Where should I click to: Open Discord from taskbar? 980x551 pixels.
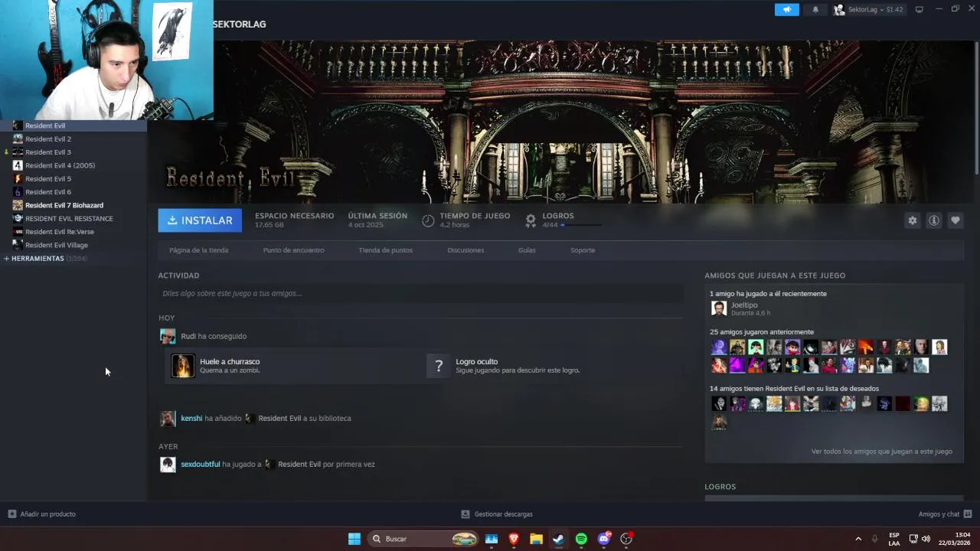click(x=604, y=539)
